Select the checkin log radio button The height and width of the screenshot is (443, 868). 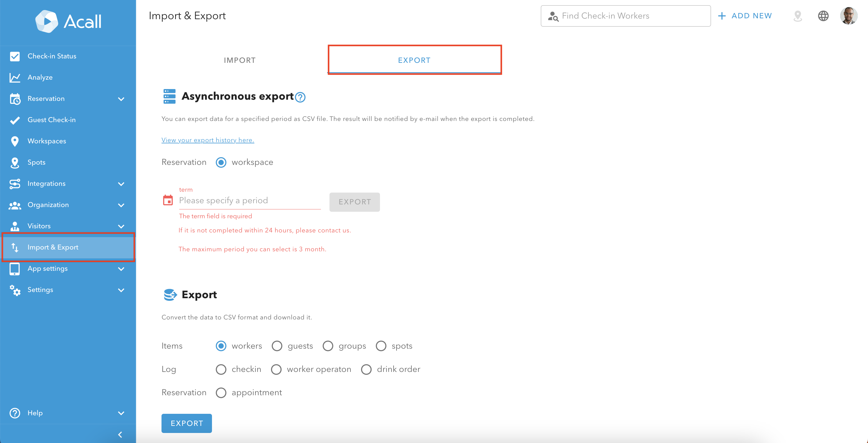pyautogui.click(x=221, y=369)
